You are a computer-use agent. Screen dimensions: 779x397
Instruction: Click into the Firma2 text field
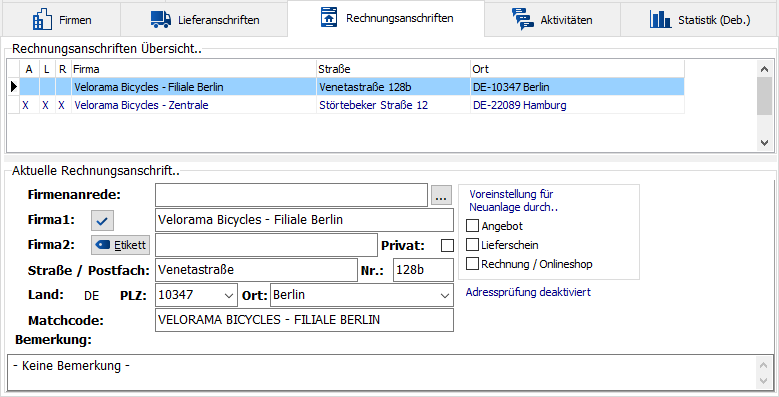(x=266, y=245)
